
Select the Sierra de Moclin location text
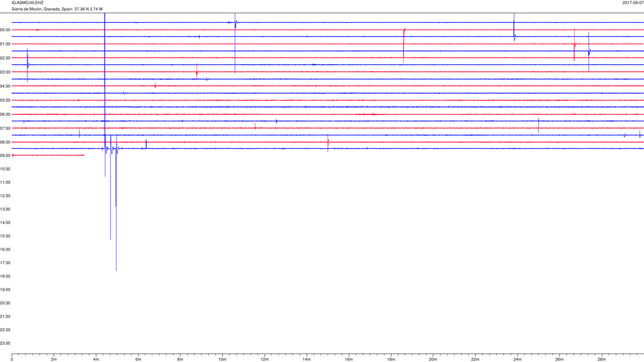pyautogui.click(x=57, y=9)
